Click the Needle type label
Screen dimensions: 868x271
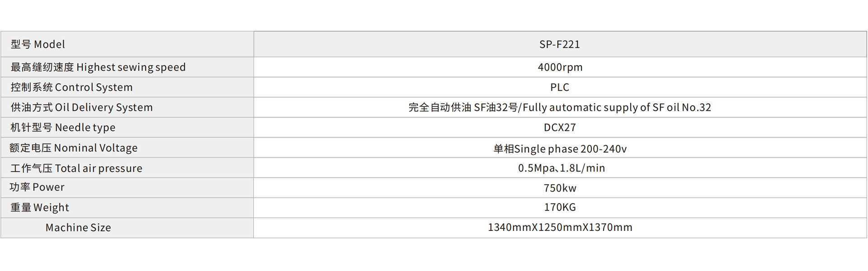coord(63,127)
